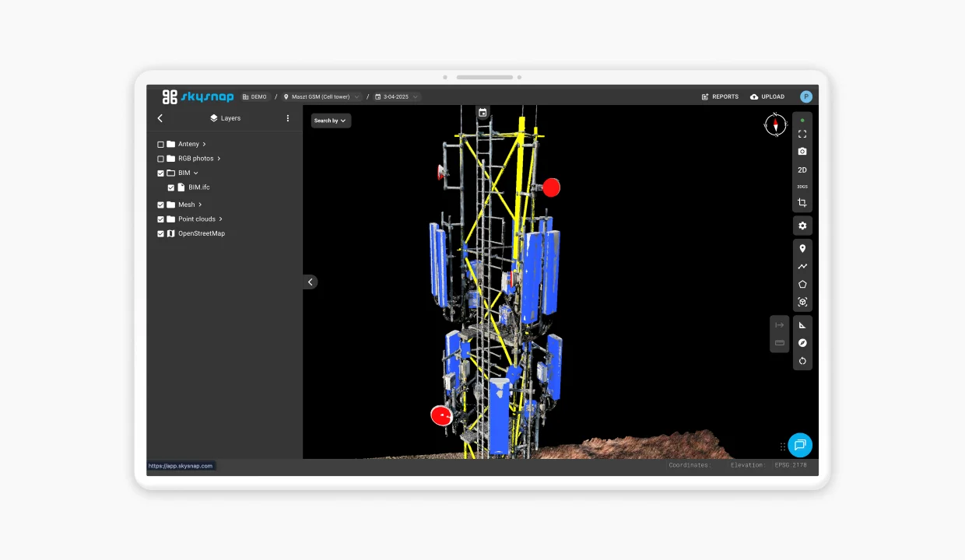Image resolution: width=965 pixels, height=560 pixels.
Task: Expand the Mesh folder chevron
Action: coord(200,205)
